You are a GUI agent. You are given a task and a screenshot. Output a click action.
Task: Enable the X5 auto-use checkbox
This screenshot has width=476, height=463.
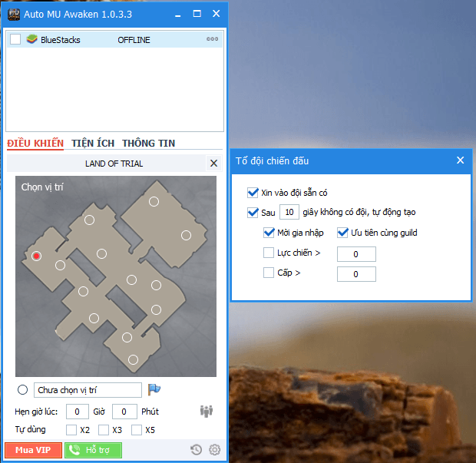tap(137, 430)
